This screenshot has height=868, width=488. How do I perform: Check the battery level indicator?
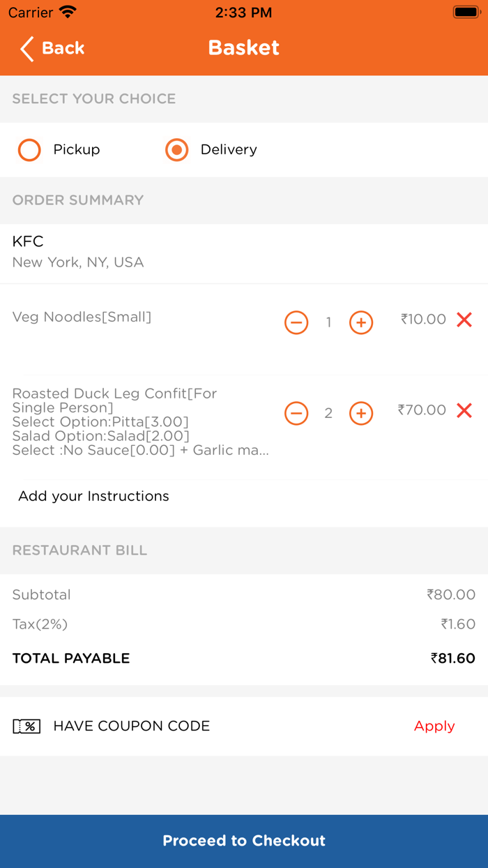[466, 11]
